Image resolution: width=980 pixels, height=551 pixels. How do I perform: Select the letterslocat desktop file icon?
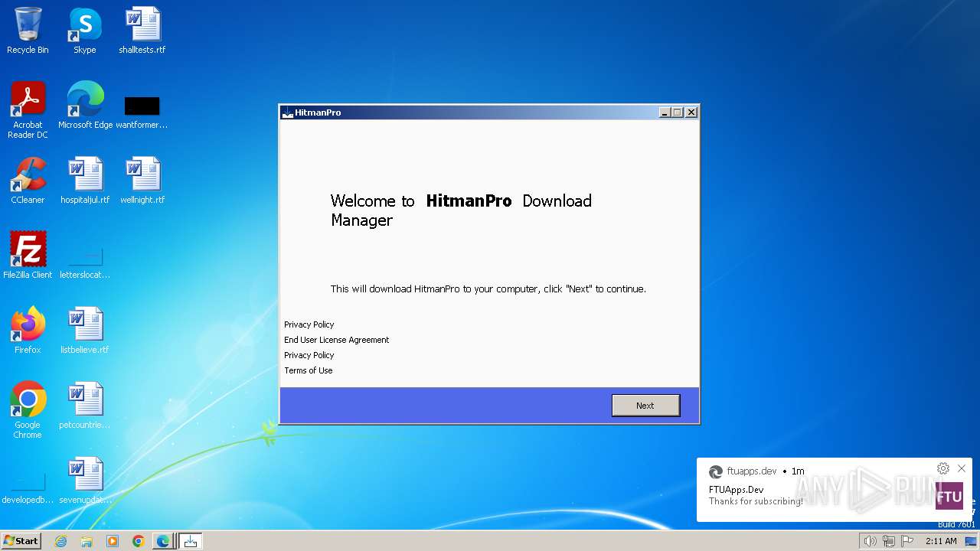[85, 262]
